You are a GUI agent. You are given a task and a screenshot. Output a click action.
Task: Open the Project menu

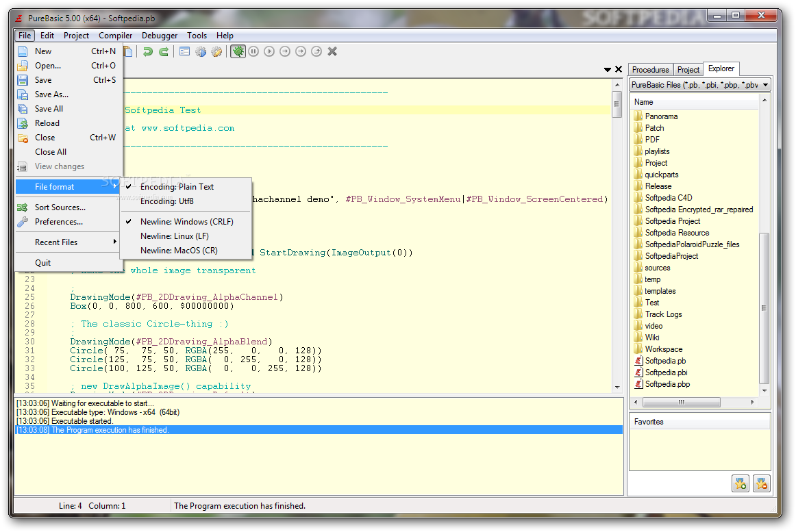(76, 36)
